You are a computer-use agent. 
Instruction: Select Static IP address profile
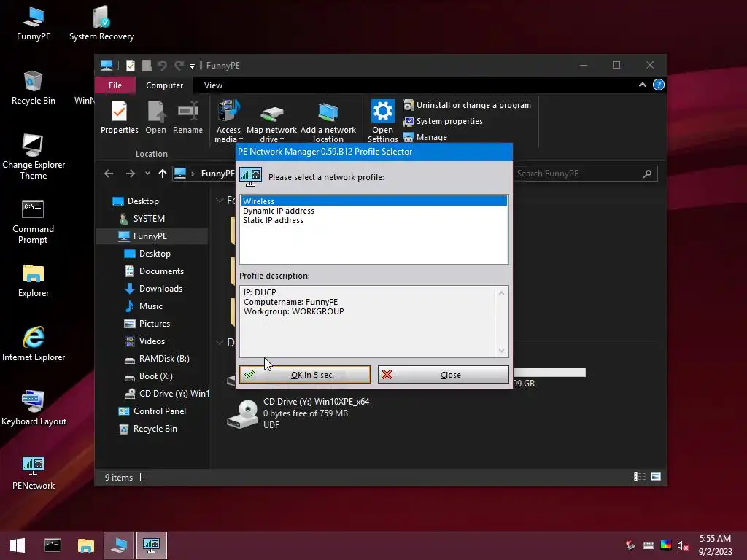coord(374,220)
